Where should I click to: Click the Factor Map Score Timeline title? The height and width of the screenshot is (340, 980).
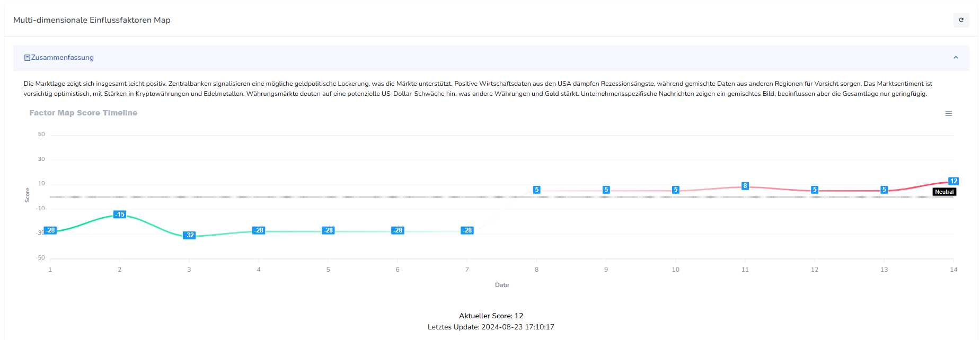[83, 113]
